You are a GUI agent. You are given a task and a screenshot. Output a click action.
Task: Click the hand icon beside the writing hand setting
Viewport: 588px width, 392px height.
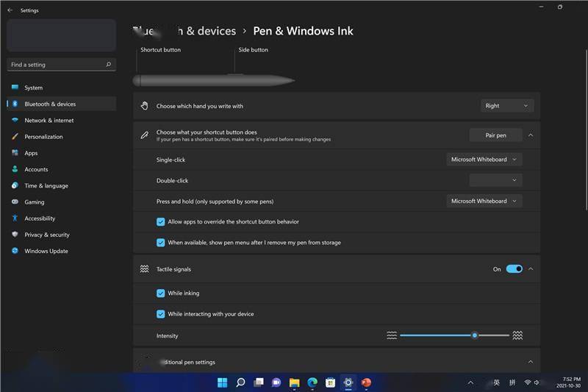coord(144,106)
